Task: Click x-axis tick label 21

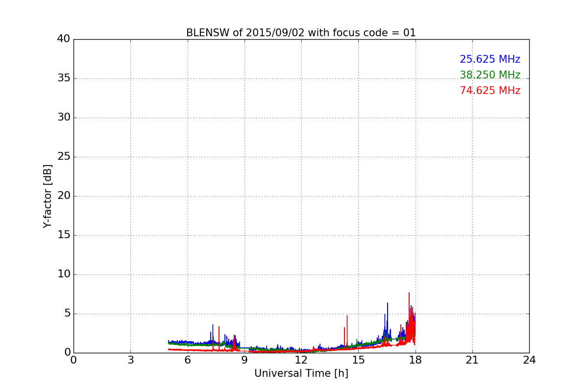Action: point(472,360)
